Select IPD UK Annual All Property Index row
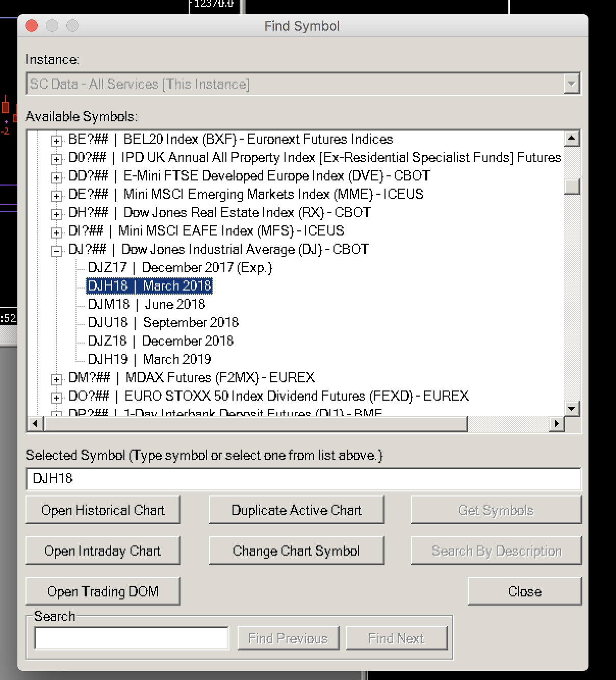This screenshot has width=616, height=680. pyautogui.click(x=315, y=158)
